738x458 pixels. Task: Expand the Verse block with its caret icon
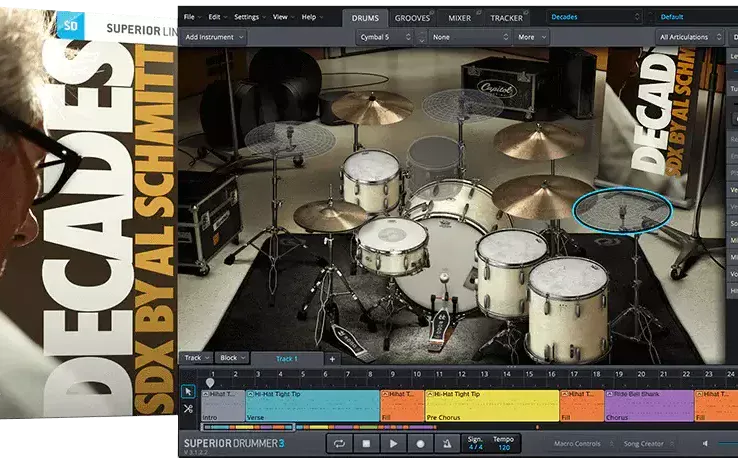click(x=250, y=394)
